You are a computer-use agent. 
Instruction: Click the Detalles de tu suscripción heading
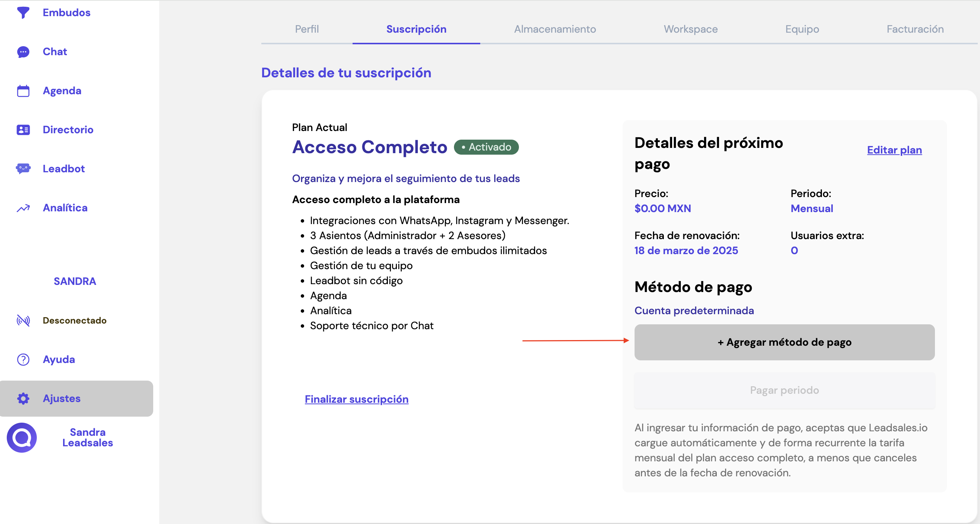346,72
